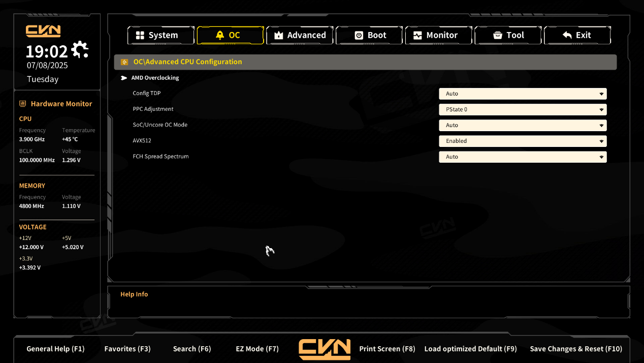Click the CPU frequency value 3.900 GHz
The image size is (644, 363).
point(32,139)
